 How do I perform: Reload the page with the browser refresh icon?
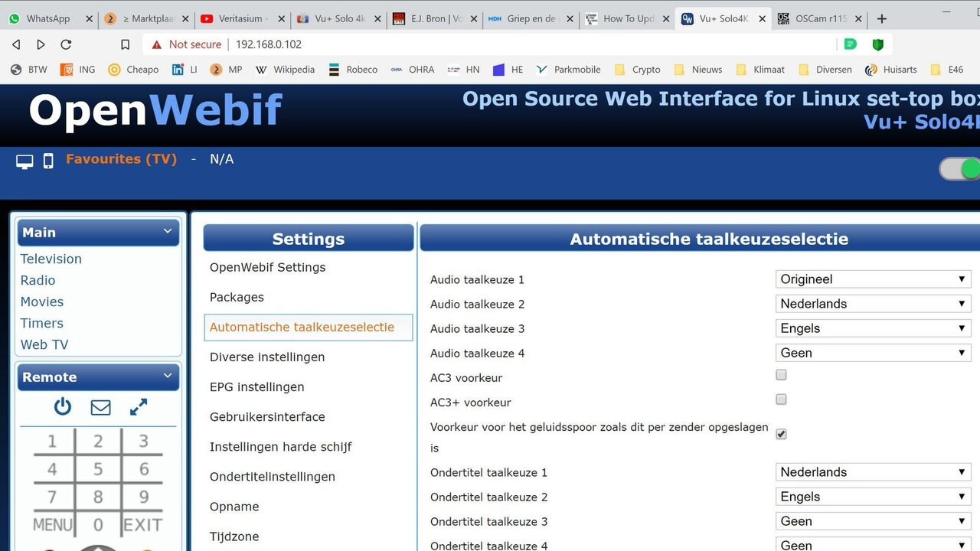point(66,44)
